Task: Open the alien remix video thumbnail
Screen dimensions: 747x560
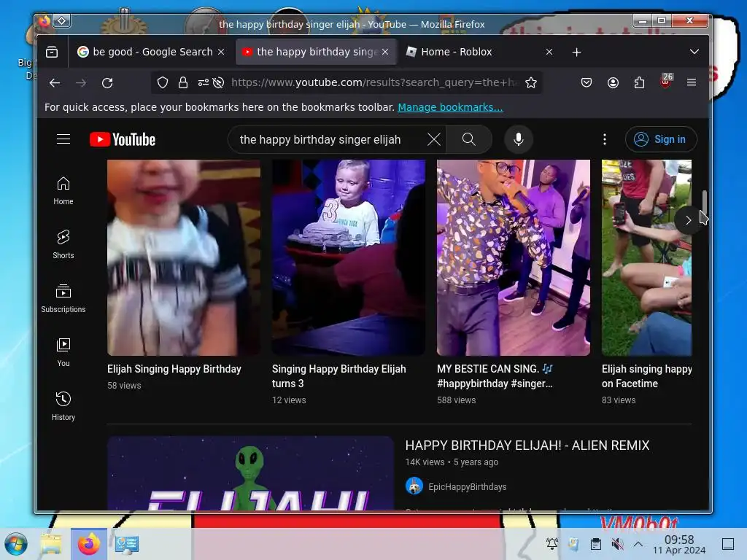Action: [x=251, y=473]
